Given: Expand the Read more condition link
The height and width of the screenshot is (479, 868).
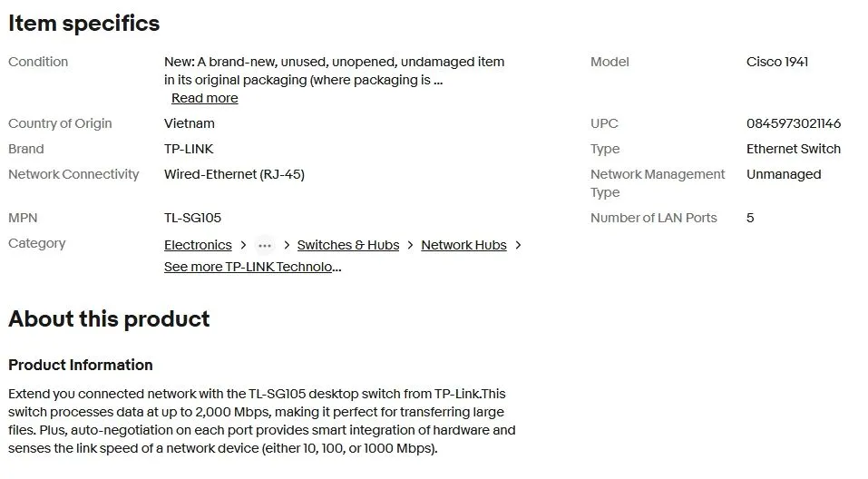Looking at the screenshot, I should coord(204,98).
